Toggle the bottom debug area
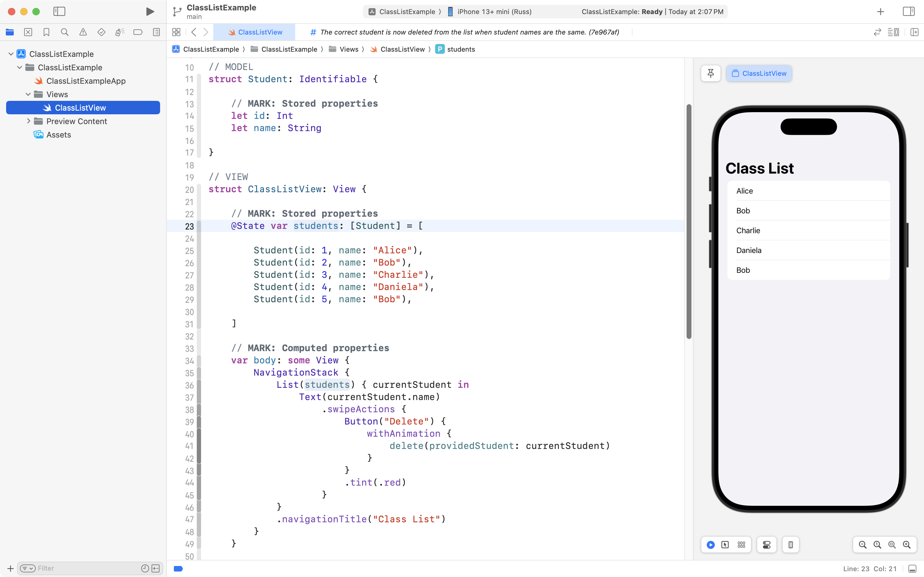The height and width of the screenshot is (577, 924). tap(912, 569)
